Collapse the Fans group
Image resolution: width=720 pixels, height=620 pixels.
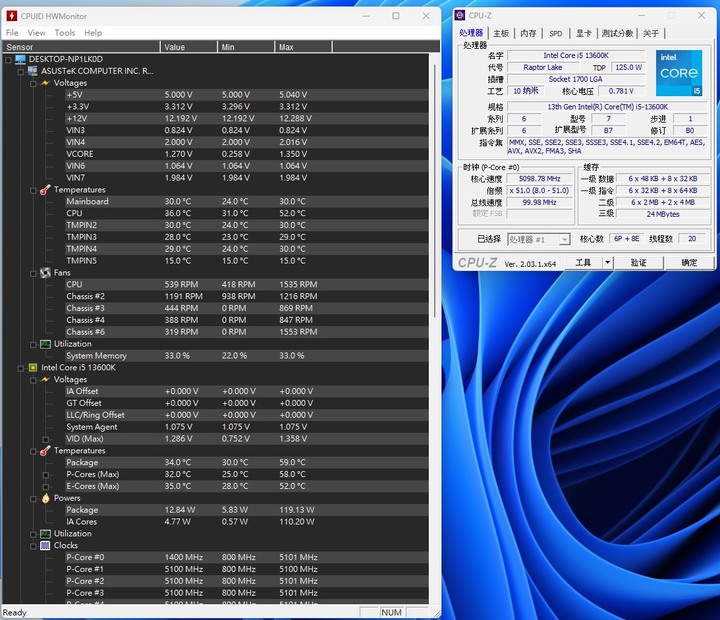coord(33,273)
